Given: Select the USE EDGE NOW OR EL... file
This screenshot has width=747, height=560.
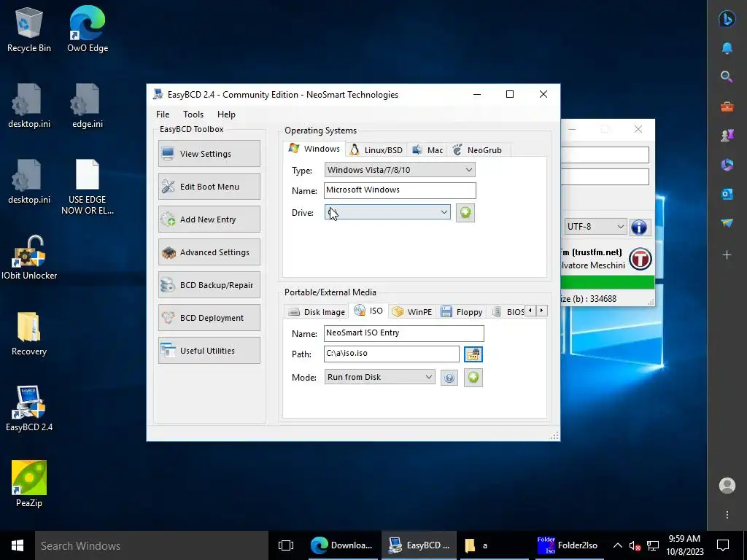Looking at the screenshot, I should coord(88,187).
